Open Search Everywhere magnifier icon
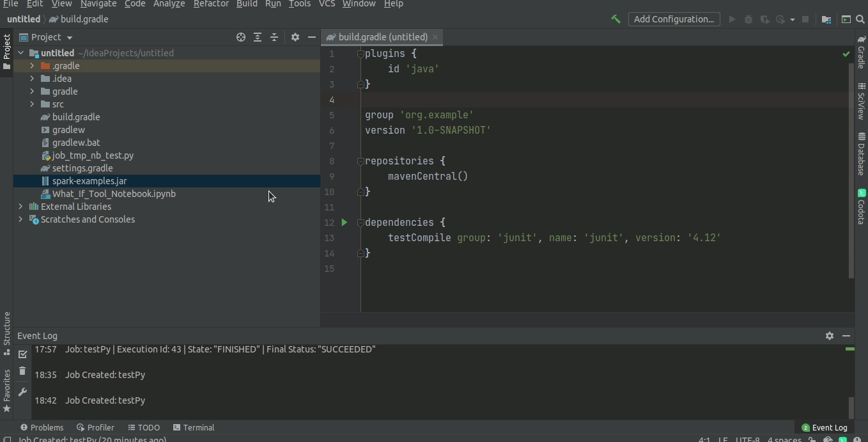 pos(860,19)
